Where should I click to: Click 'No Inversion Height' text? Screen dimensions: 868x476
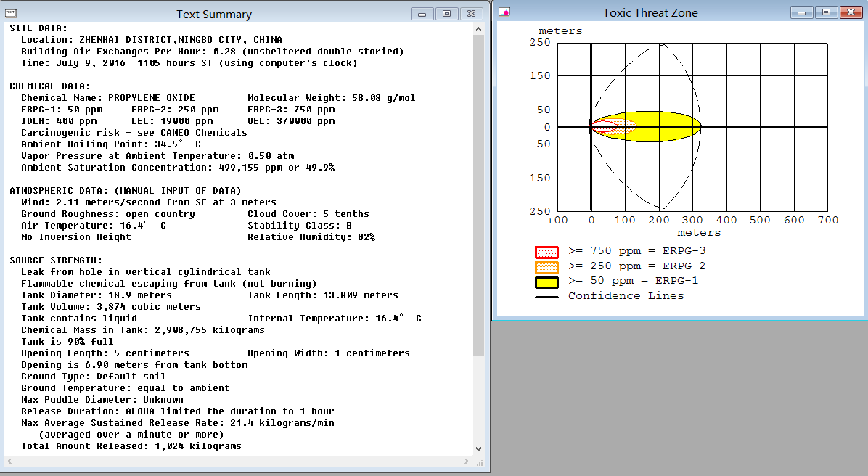click(x=75, y=237)
